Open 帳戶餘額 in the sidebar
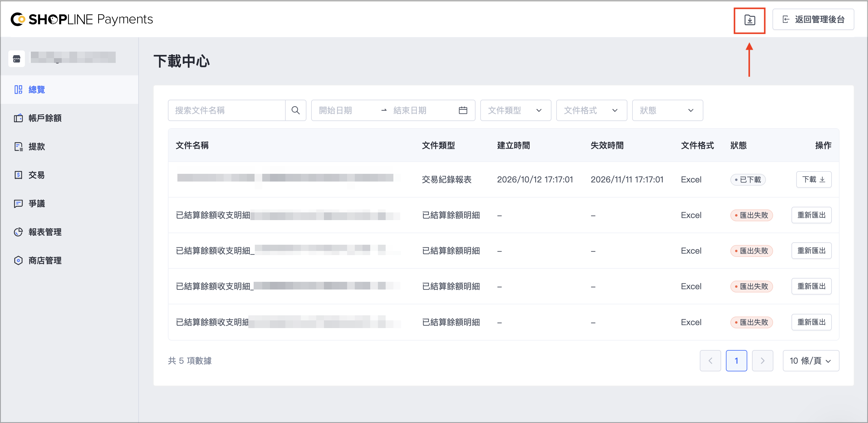Viewport: 868px width, 423px height. tap(69, 118)
